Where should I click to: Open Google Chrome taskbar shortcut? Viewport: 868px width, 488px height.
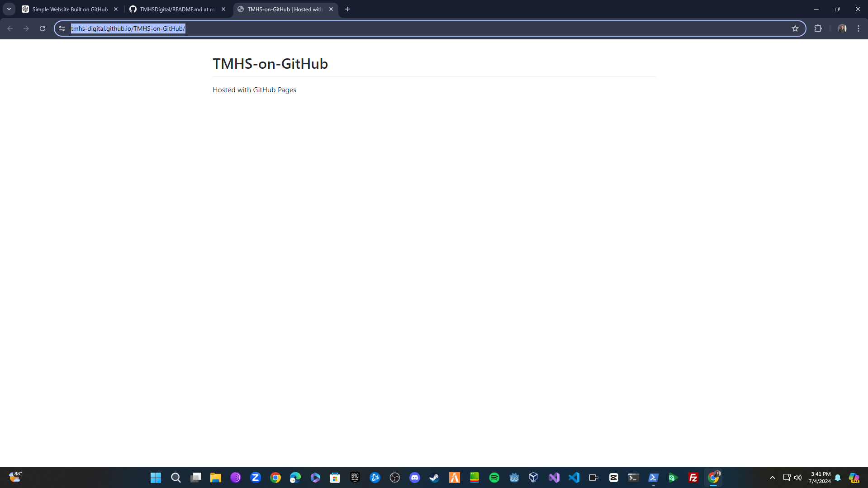tap(275, 478)
